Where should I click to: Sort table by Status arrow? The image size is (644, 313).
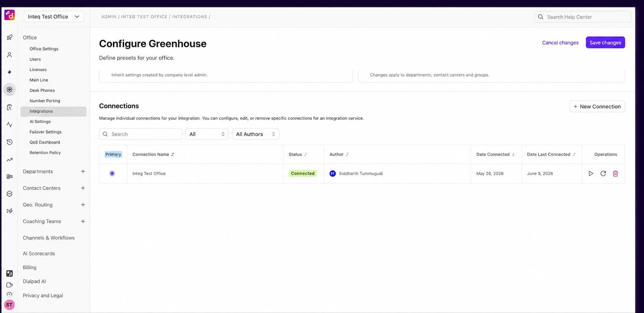coord(305,154)
